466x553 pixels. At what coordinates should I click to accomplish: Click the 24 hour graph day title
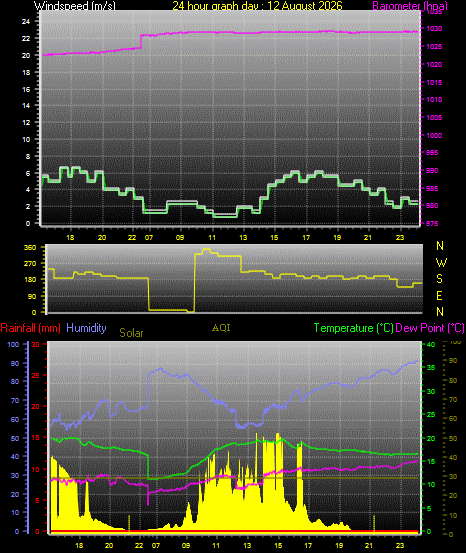coord(258,5)
